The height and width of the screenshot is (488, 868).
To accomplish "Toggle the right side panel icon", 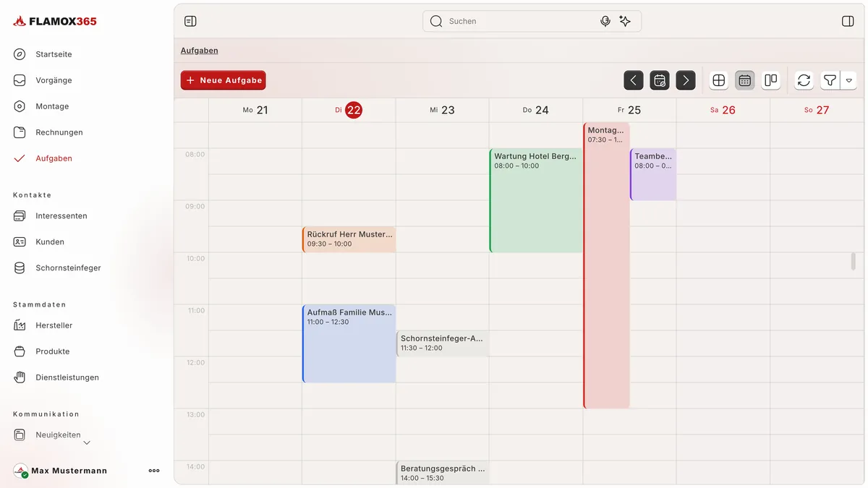I will [848, 21].
